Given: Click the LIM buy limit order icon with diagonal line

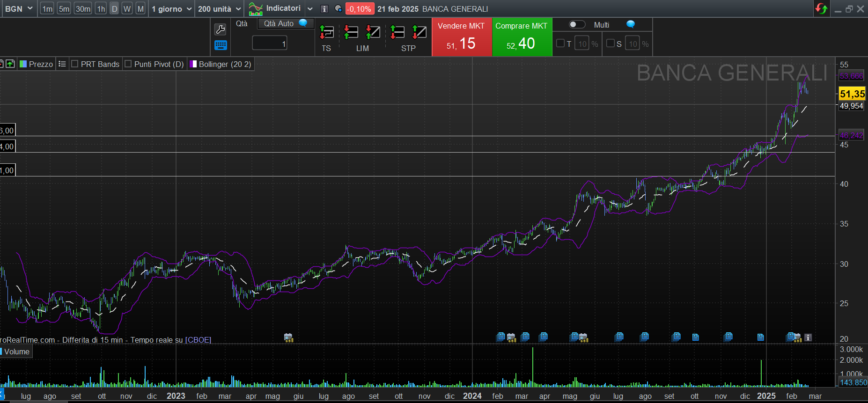Looking at the screenshot, I should [373, 32].
